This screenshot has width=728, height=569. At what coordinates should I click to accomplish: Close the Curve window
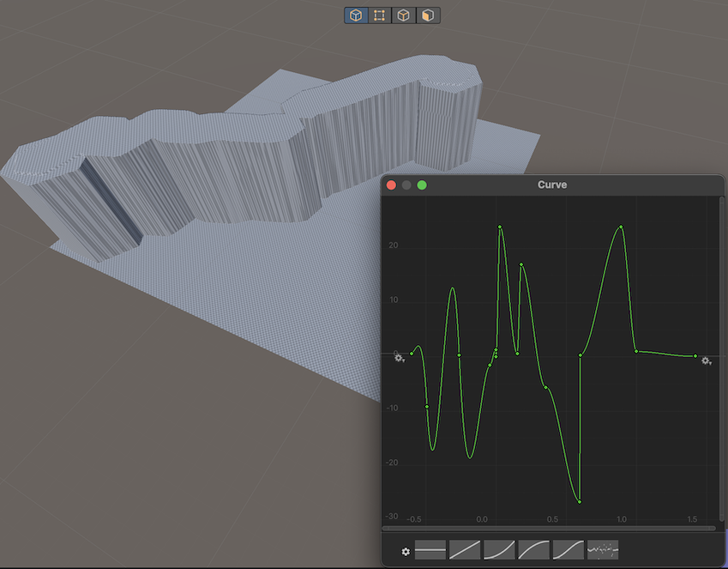coord(392,185)
